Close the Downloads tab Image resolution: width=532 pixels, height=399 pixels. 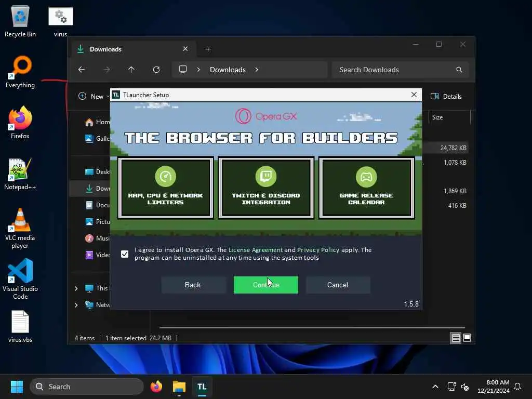point(185,49)
